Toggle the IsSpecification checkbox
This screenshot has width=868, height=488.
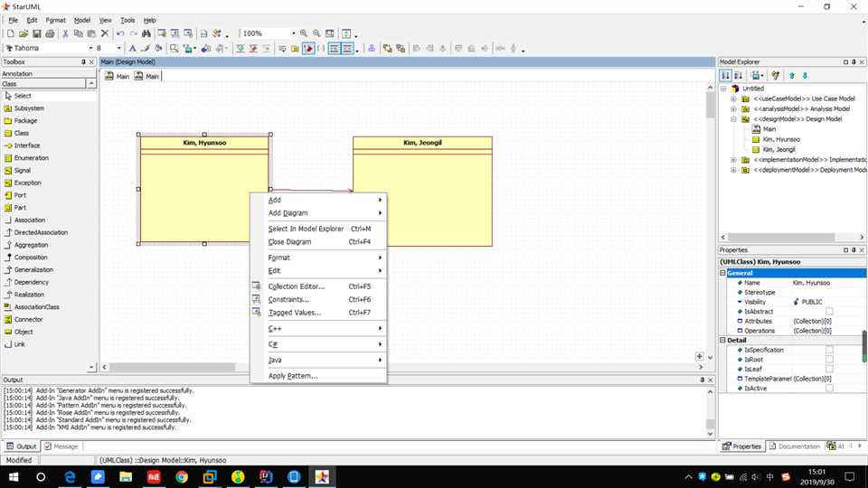(x=829, y=351)
